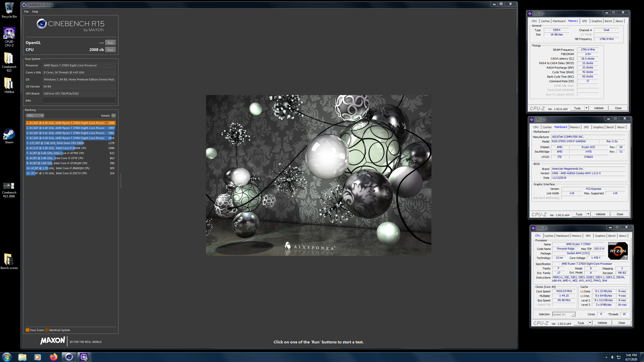Select the Core i7-4770K ranking row
644x362 pixels.
(70, 153)
